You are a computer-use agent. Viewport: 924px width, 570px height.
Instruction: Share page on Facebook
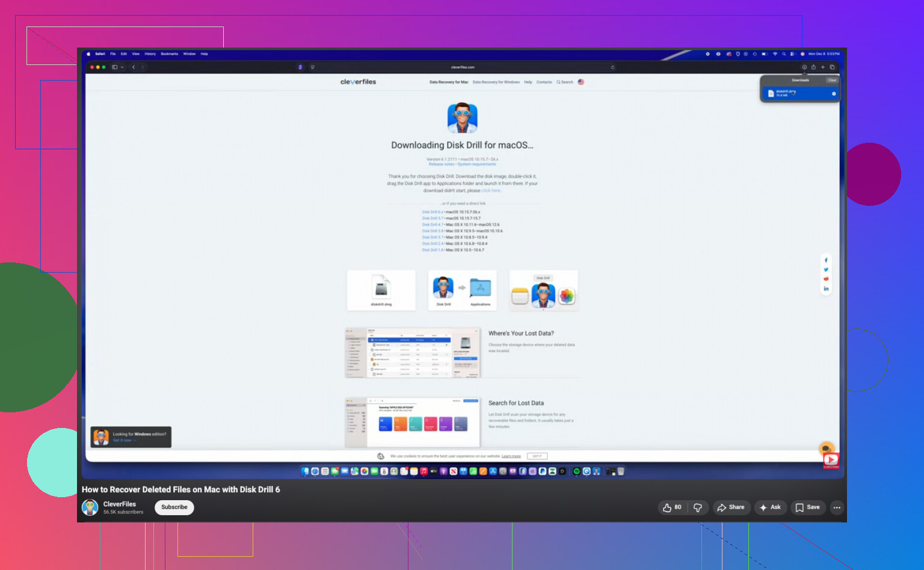826,260
